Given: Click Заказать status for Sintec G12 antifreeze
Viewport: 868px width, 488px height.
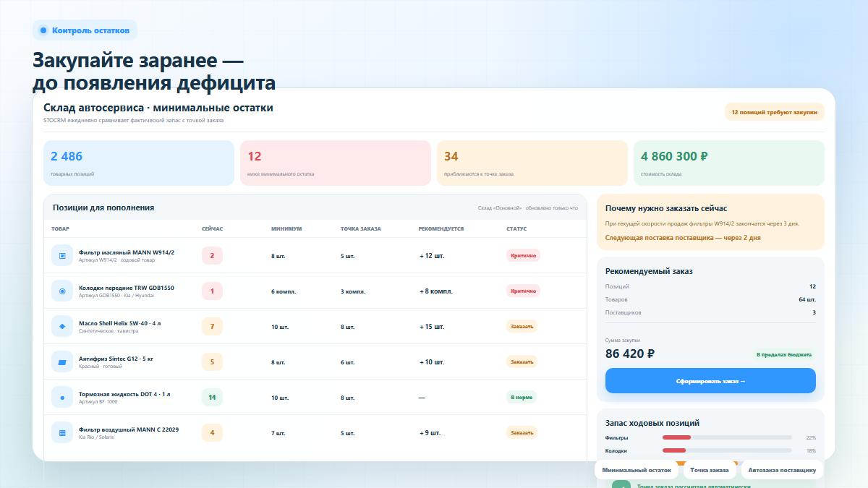Looking at the screenshot, I should (522, 361).
